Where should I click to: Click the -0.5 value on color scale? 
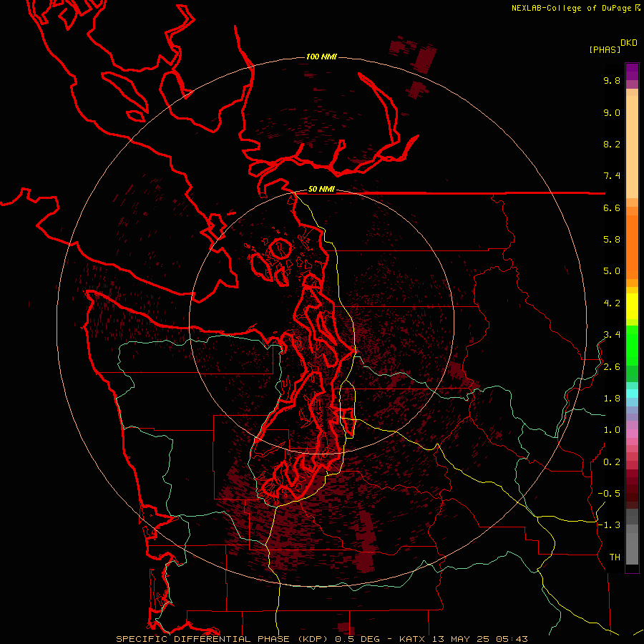coord(609,494)
